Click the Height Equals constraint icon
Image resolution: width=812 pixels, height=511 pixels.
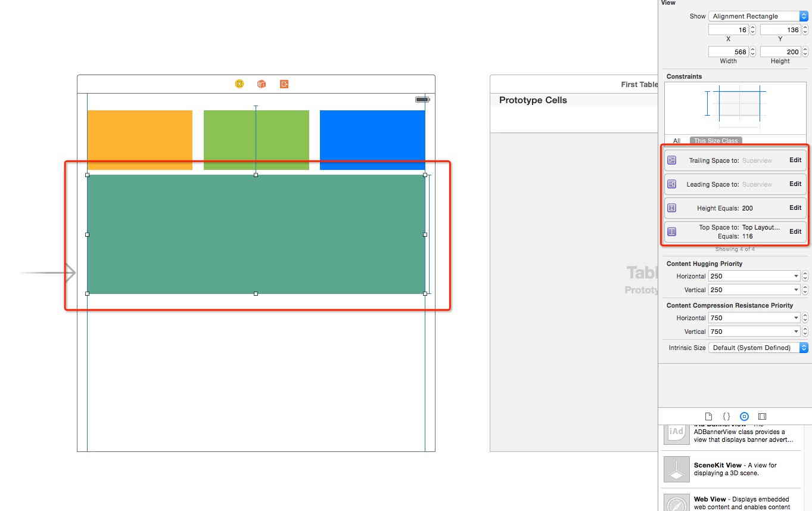pos(672,208)
